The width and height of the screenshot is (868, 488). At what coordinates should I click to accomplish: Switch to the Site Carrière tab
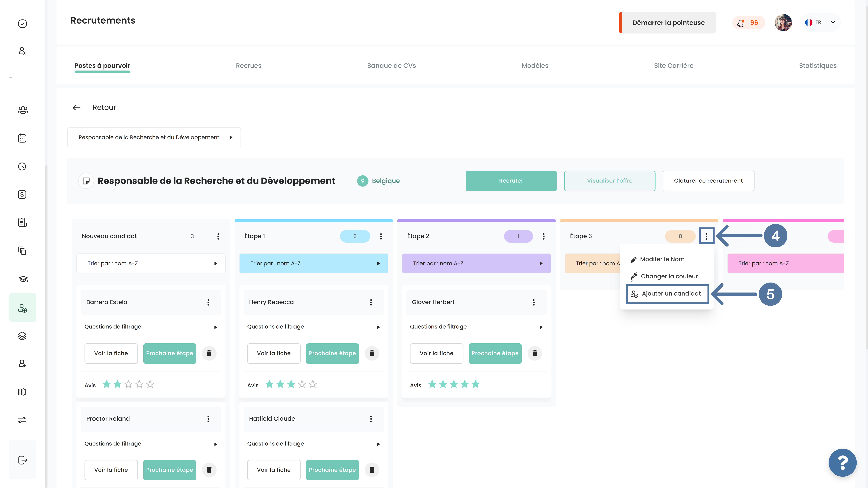click(x=674, y=66)
